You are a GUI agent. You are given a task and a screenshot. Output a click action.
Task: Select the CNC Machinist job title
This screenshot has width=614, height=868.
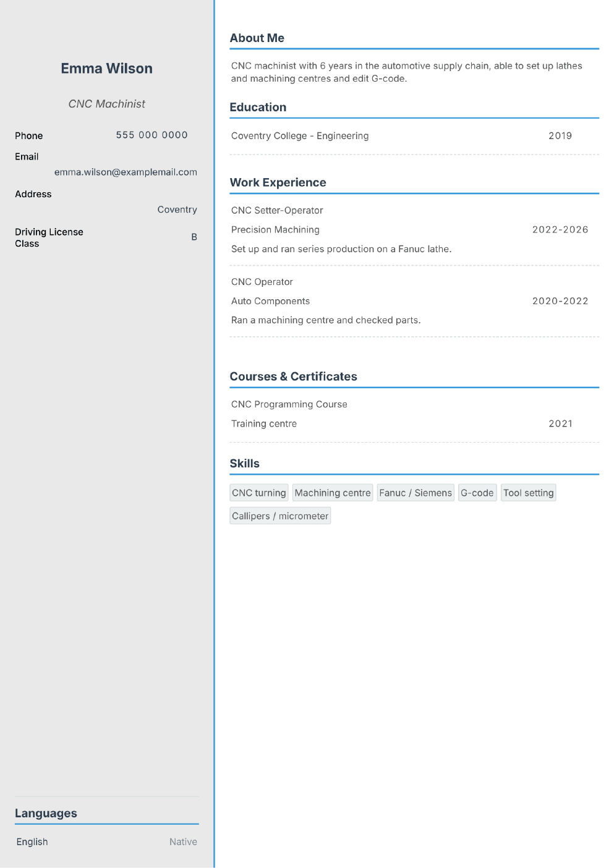(106, 104)
